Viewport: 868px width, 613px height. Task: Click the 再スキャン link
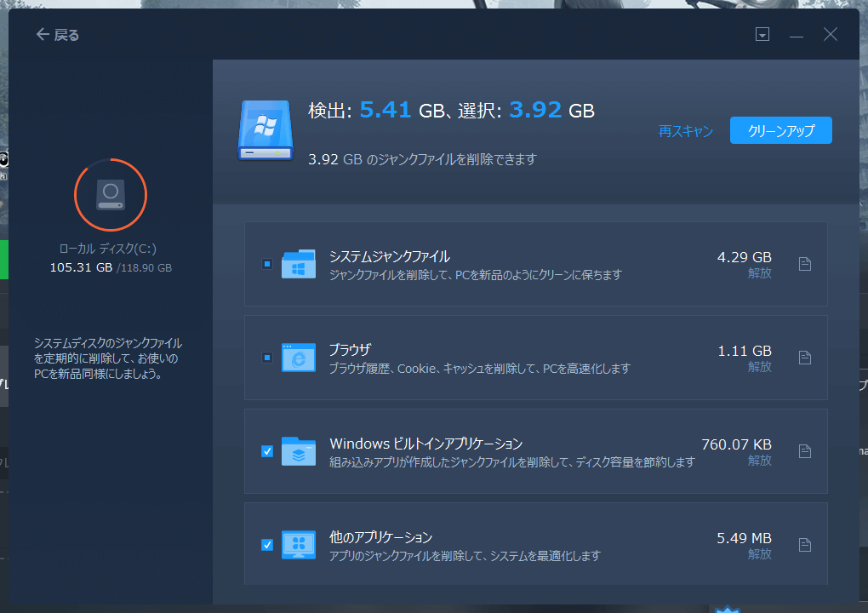[x=685, y=131]
